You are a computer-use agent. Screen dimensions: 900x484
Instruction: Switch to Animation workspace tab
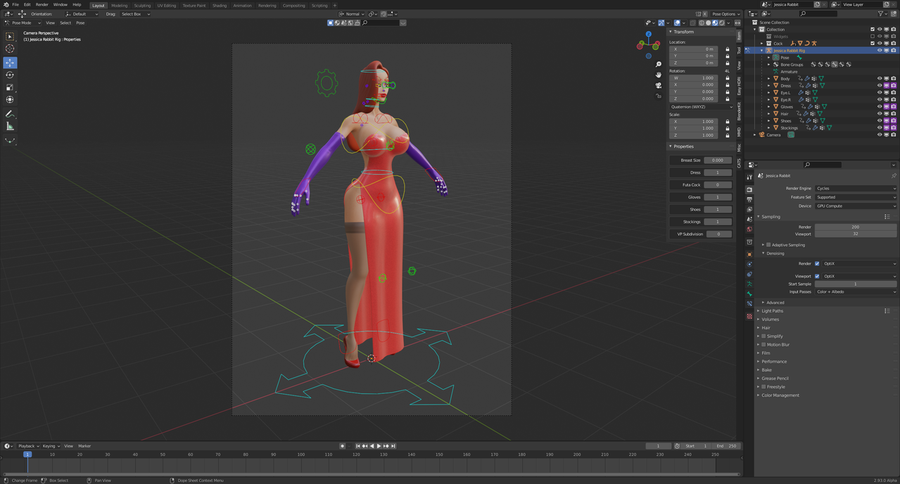click(242, 6)
